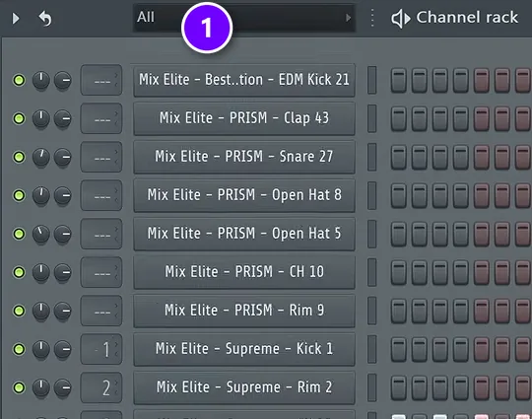Click the volume knob for Supreme Rim 2
Viewport: 532px width, 419px height.
[63, 387]
